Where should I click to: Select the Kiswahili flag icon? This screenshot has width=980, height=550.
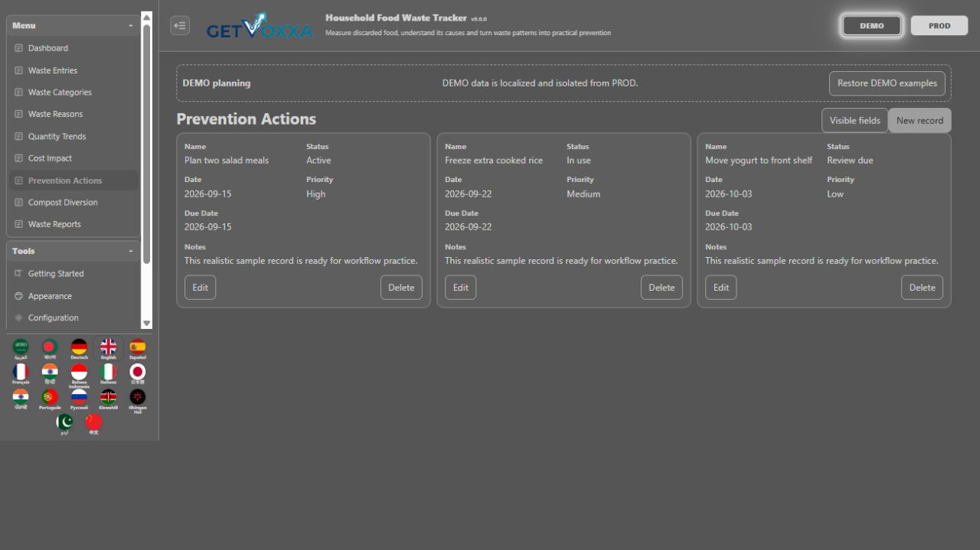108,399
